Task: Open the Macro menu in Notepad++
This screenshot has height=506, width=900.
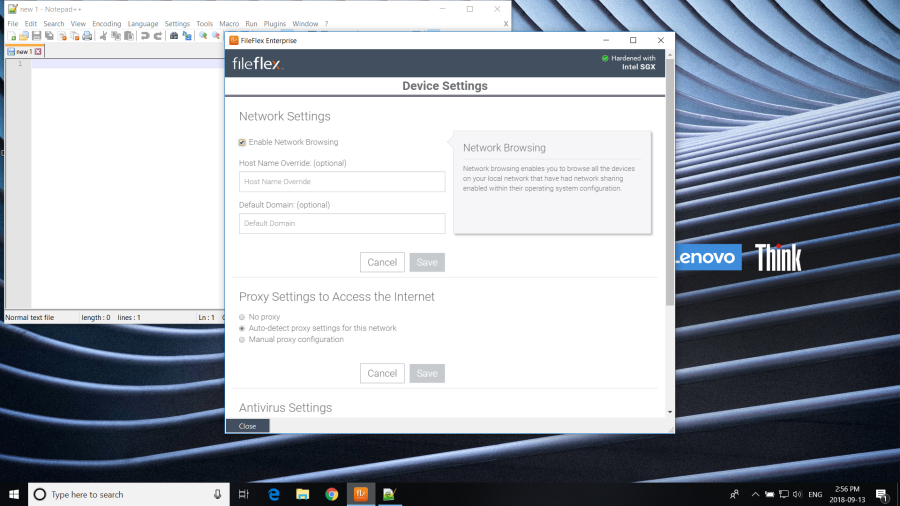Action: (229, 24)
